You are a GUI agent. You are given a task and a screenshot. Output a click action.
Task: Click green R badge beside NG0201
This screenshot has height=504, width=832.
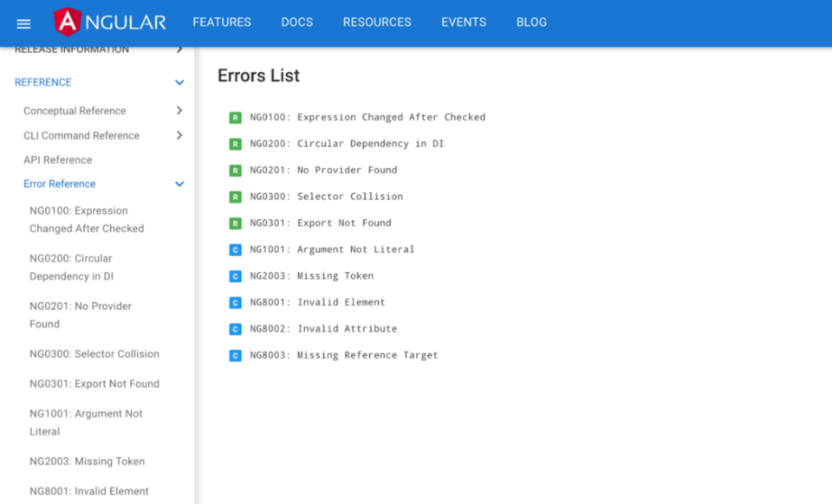click(235, 171)
